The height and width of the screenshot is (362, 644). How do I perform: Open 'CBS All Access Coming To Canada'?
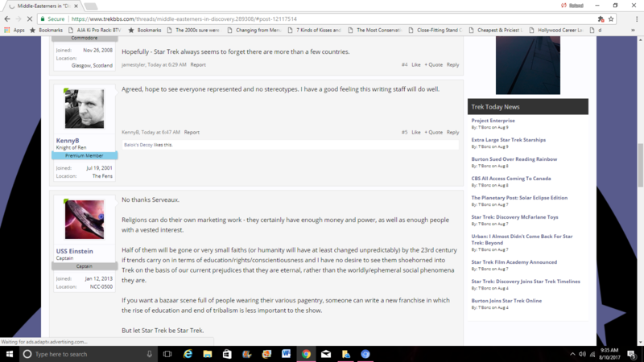click(x=511, y=178)
